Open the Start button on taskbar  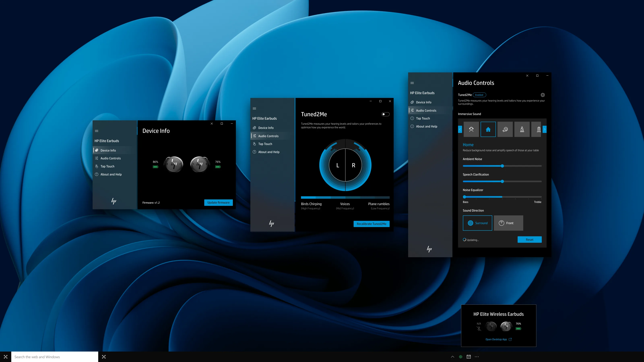pyautogui.click(x=5, y=357)
